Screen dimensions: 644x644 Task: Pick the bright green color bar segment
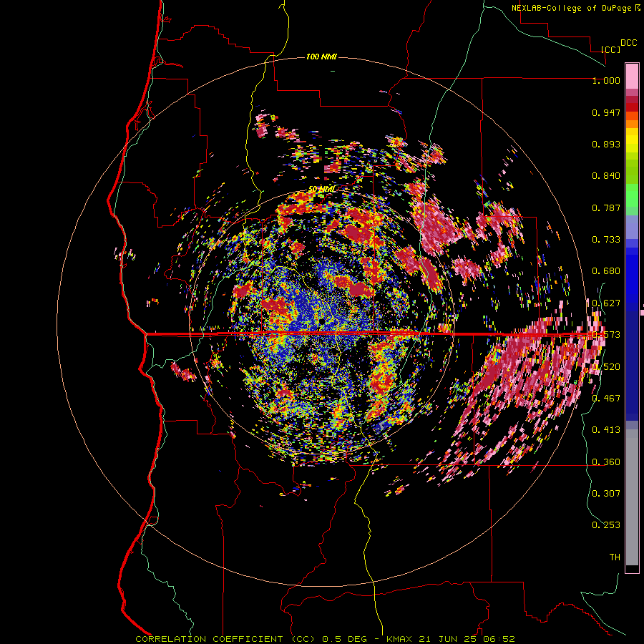tap(632, 195)
